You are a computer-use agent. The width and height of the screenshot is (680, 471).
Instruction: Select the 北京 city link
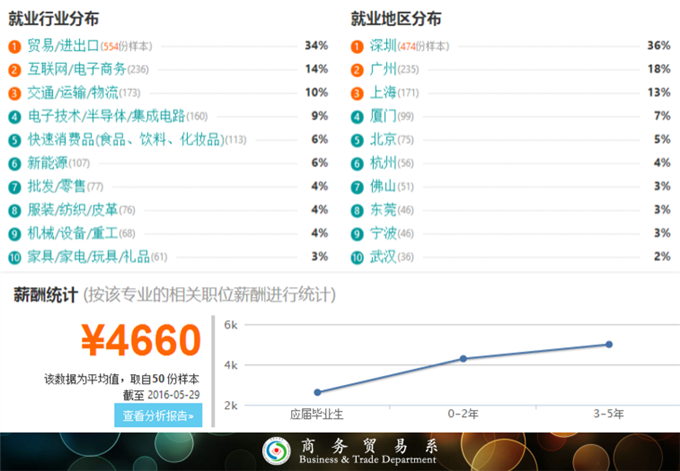(382, 140)
